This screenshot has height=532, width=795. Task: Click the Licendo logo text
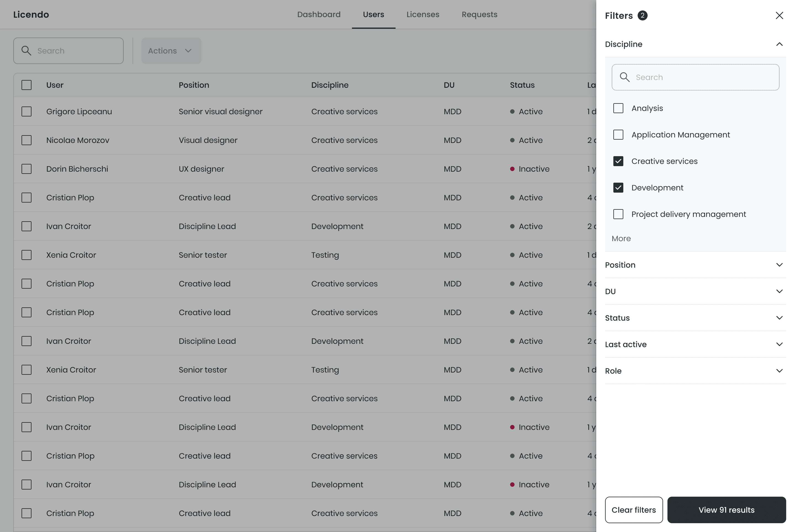31,15
